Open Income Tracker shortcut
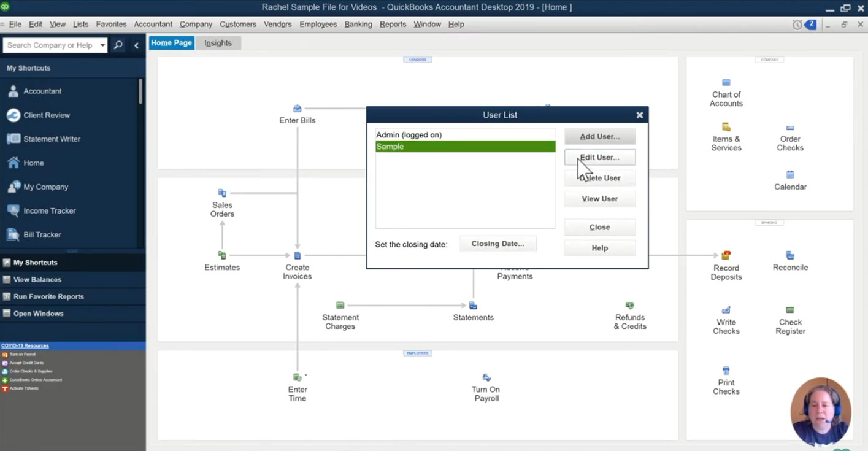The height and width of the screenshot is (451, 868). [50, 211]
